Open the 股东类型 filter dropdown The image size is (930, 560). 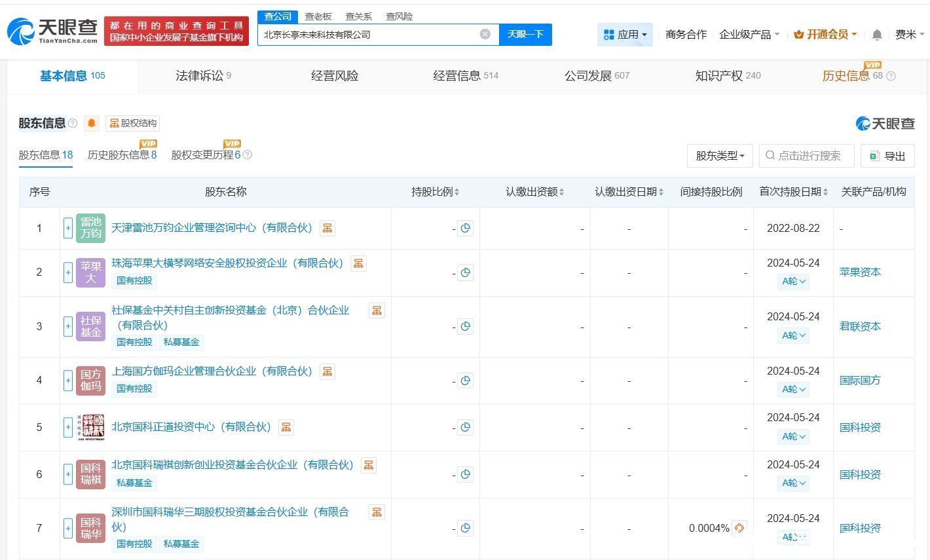click(x=720, y=156)
